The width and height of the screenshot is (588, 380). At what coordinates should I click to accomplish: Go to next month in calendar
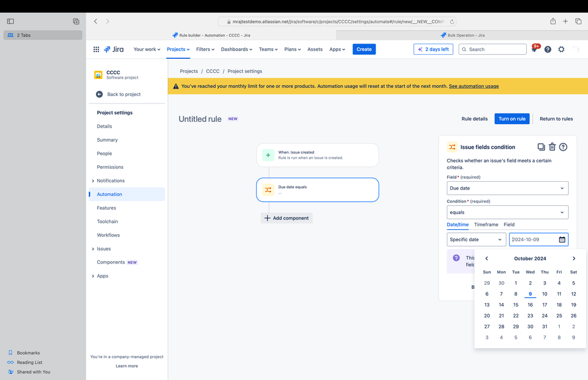click(x=574, y=258)
